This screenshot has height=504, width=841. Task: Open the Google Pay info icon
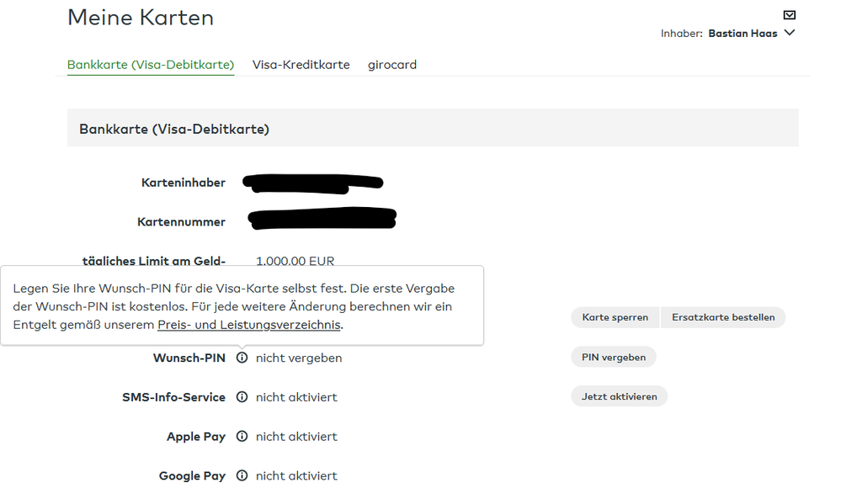tap(242, 476)
